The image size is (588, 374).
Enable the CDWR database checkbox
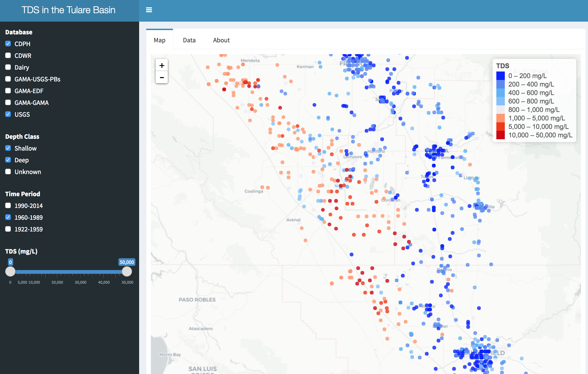[x=8, y=56]
